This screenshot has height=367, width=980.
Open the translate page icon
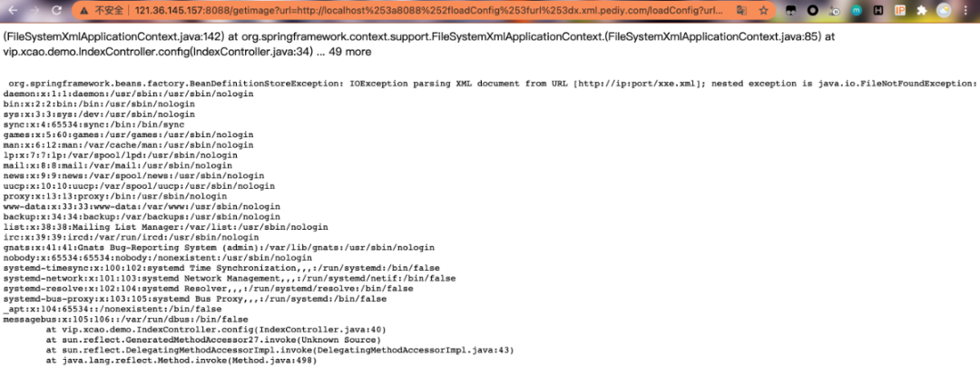coord(740,11)
